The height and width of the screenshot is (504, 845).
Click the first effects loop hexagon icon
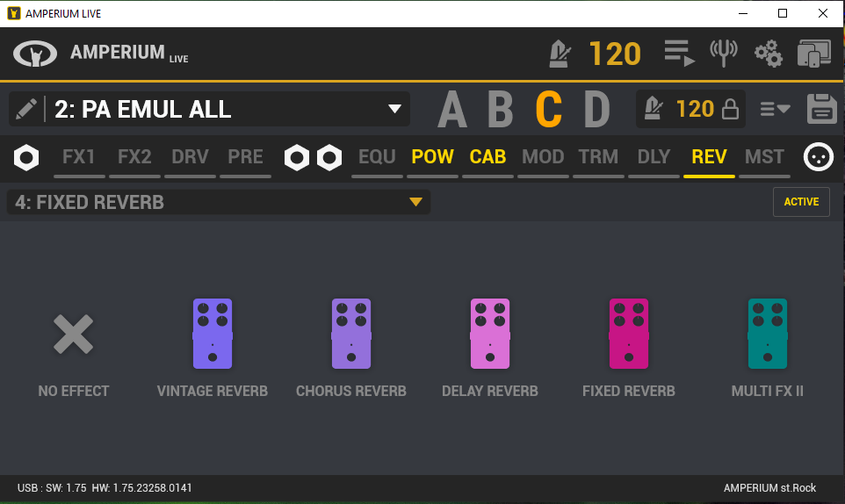tap(297, 158)
